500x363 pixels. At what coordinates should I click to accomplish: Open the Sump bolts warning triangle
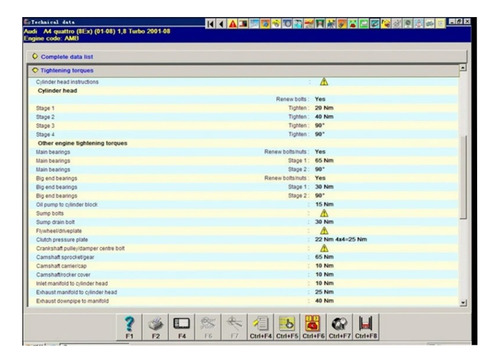coord(324,213)
